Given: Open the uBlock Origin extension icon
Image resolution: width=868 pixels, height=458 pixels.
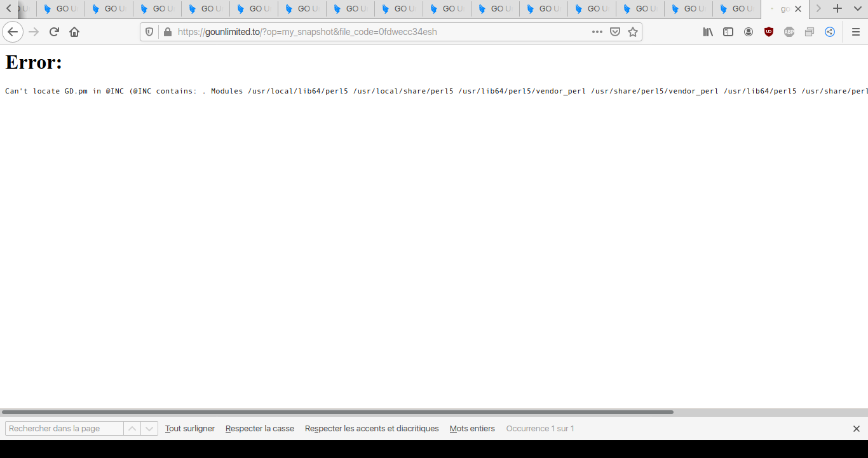Looking at the screenshot, I should click(769, 32).
